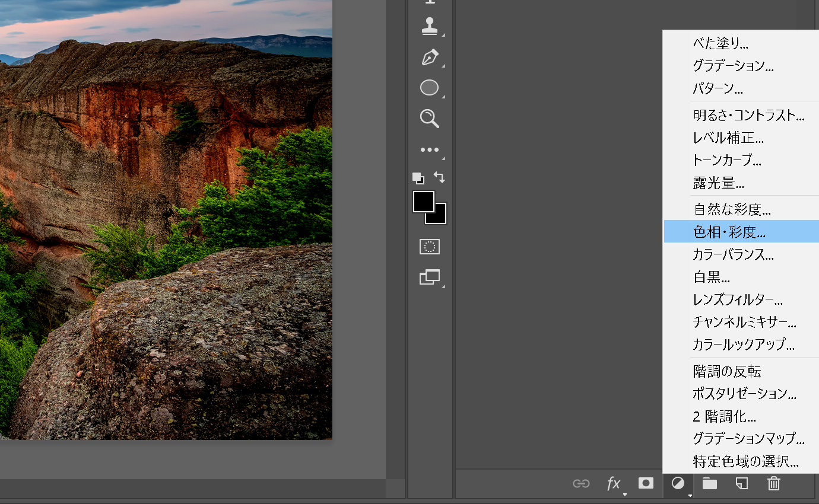Choose 色相・彩度... from the menu

pos(729,232)
